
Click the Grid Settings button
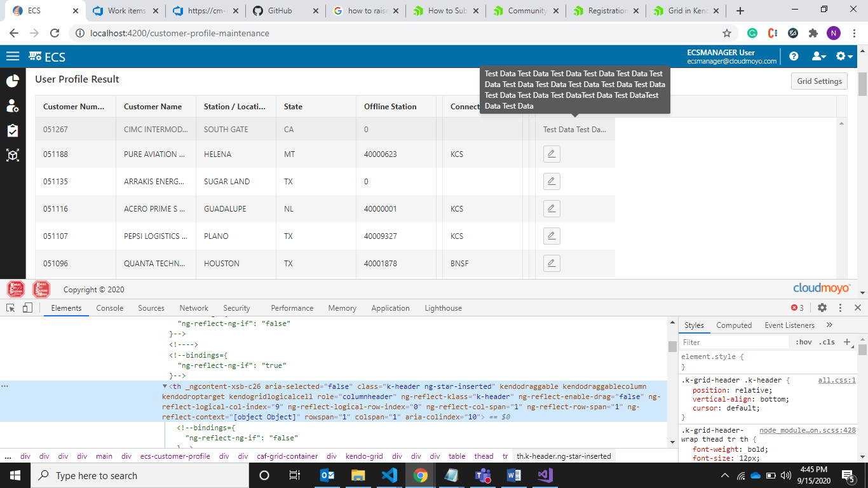tap(819, 81)
